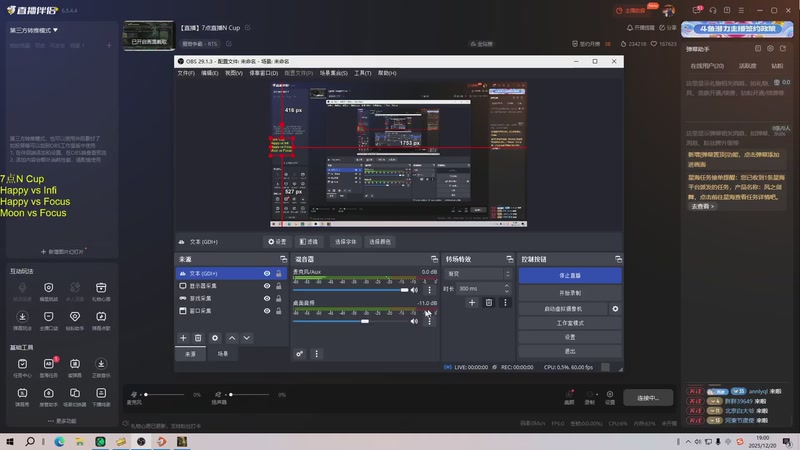Switch to the 来源 sources tab

(x=190, y=354)
